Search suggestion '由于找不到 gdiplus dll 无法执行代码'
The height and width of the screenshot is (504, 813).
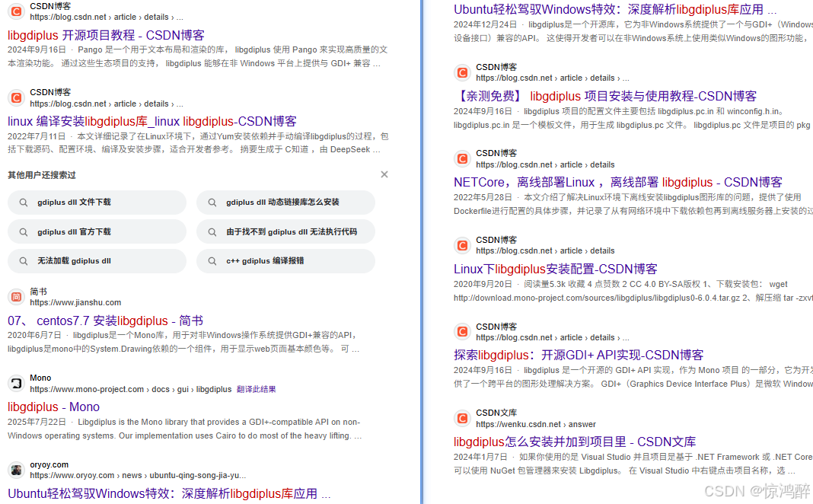tap(285, 231)
